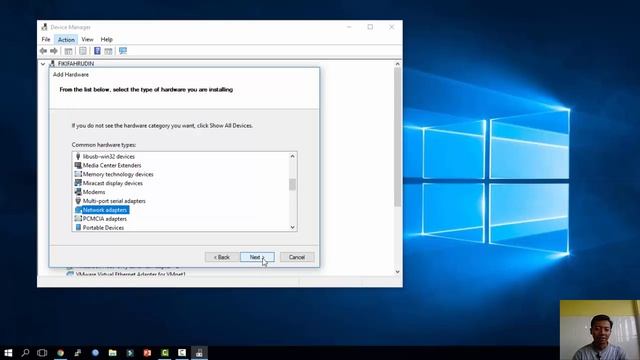Viewport: 640px width, 360px height.
Task: Click up arrow of hardware types list scrollbar
Action: pyautogui.click(x=292, y=156)
